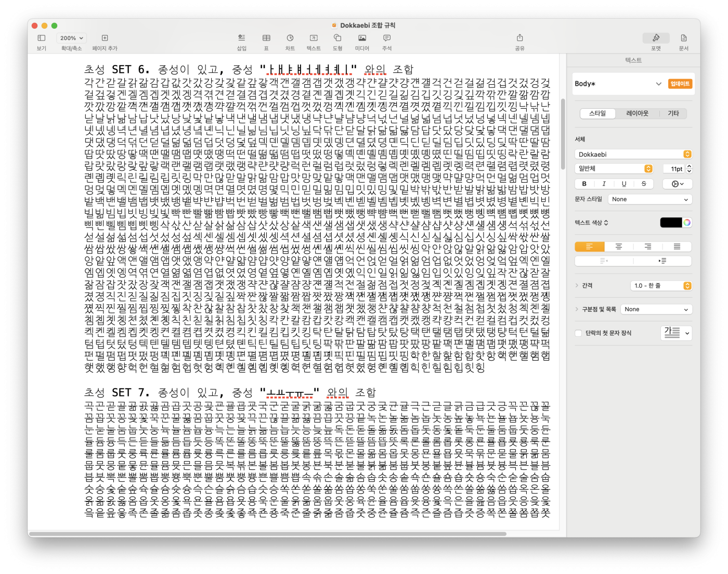
Task: Open the 문서 (Document) inspector
Action: (683, 39)
